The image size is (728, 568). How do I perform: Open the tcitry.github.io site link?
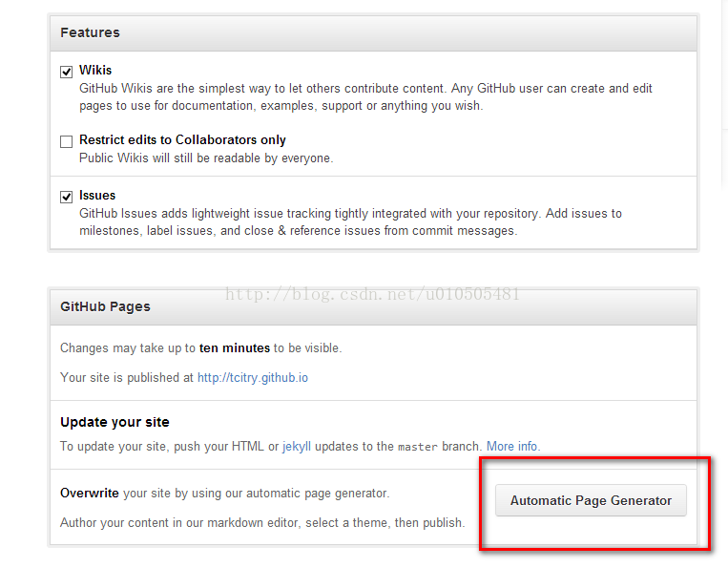[x=253, y=378]
